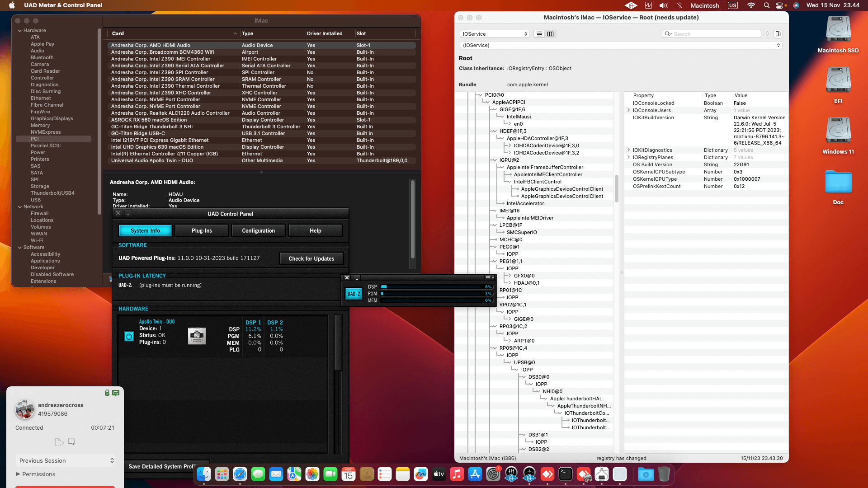868x488 pixels.
Task: Click the green screen-sharing monitor icon in AnyDesk
Action: pyautogui.click(x=116, y=393)
